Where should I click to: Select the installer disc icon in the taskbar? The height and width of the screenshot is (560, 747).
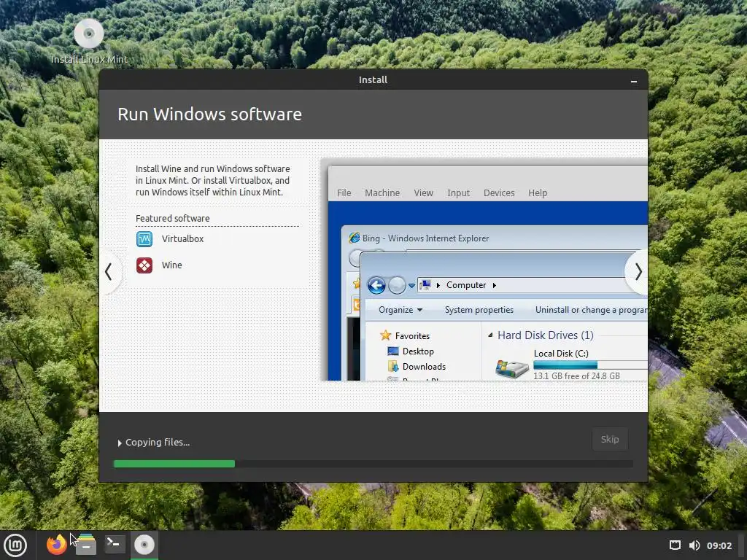pyautogui.click(x=144, y=544)
